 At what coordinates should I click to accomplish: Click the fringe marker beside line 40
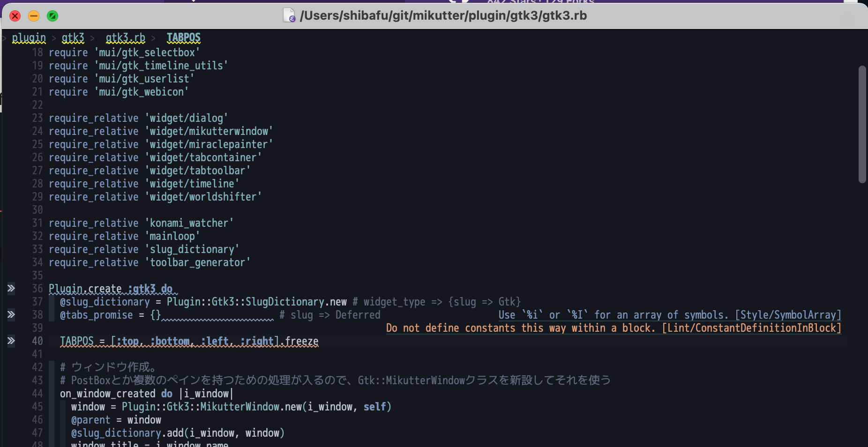tap(11, 341)
